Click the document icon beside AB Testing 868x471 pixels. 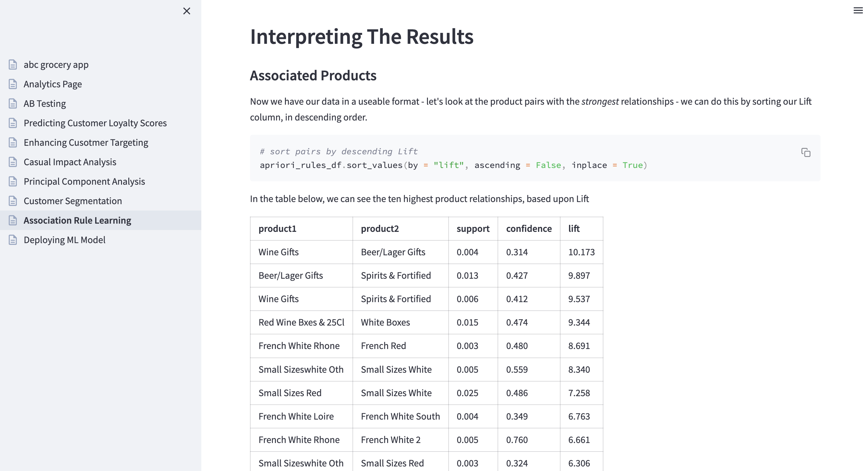(13, 103)
